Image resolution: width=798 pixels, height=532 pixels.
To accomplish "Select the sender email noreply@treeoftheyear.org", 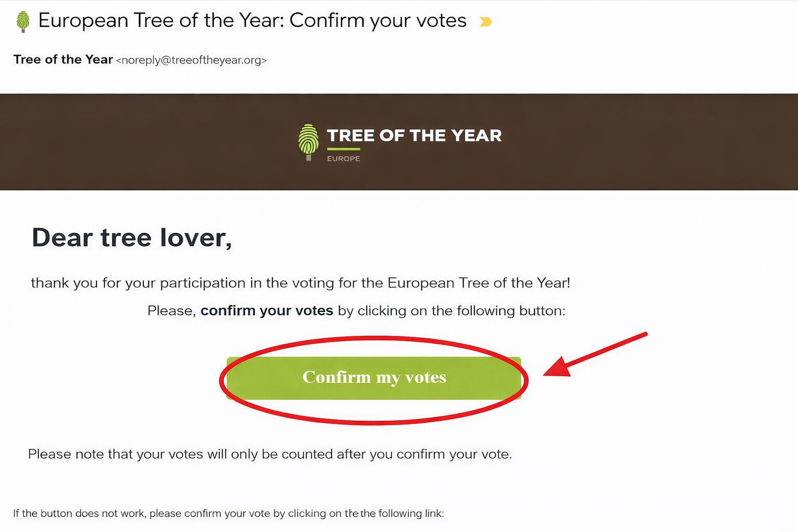I will click(191, 60).
